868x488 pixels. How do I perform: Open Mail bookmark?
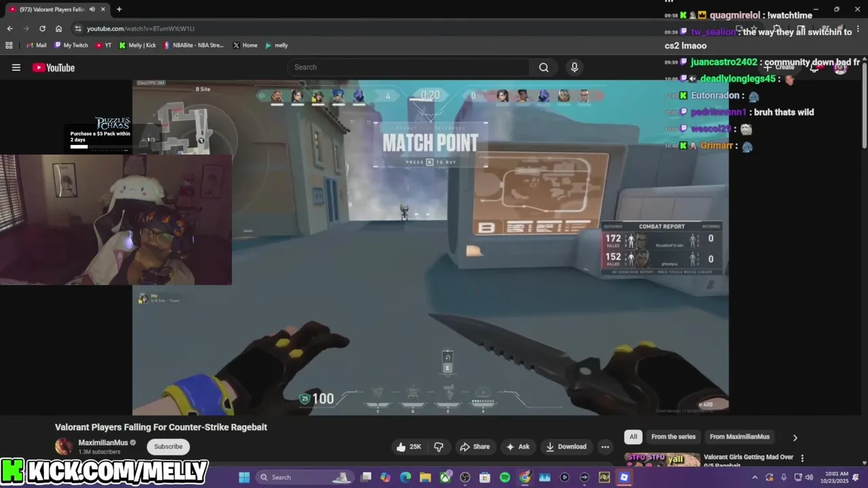(37, 45)
